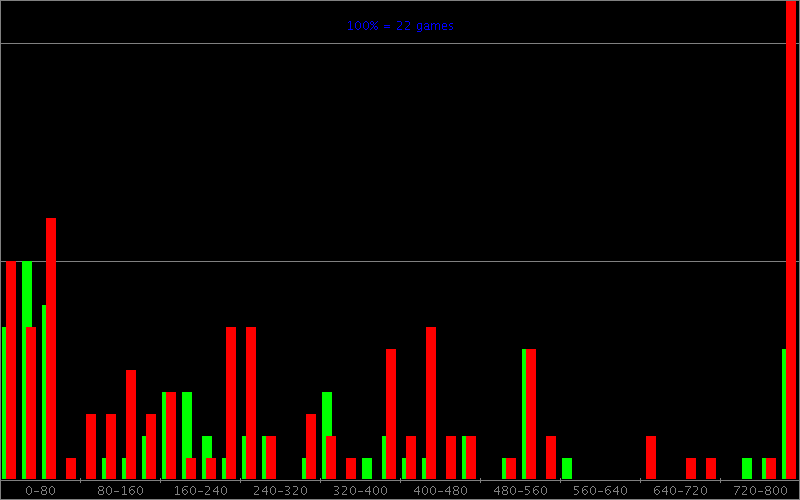Screen dimensions: 800x500
Task: Click the 160-240 axis label
Action: 201,491
